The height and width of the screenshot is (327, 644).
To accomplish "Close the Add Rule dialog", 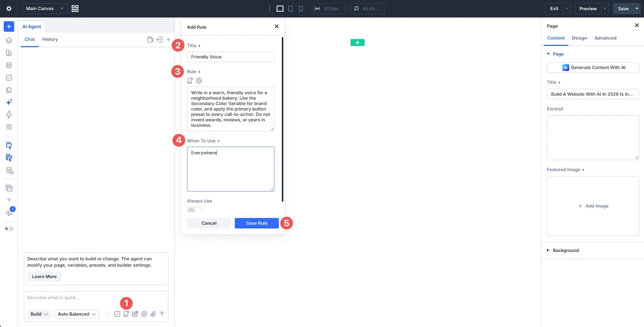I will 277,26.
